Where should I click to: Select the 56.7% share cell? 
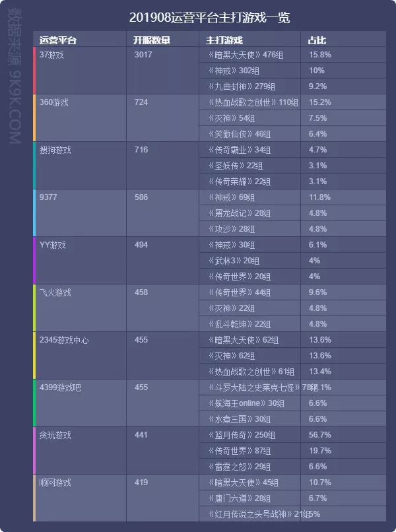coord(320,435)
